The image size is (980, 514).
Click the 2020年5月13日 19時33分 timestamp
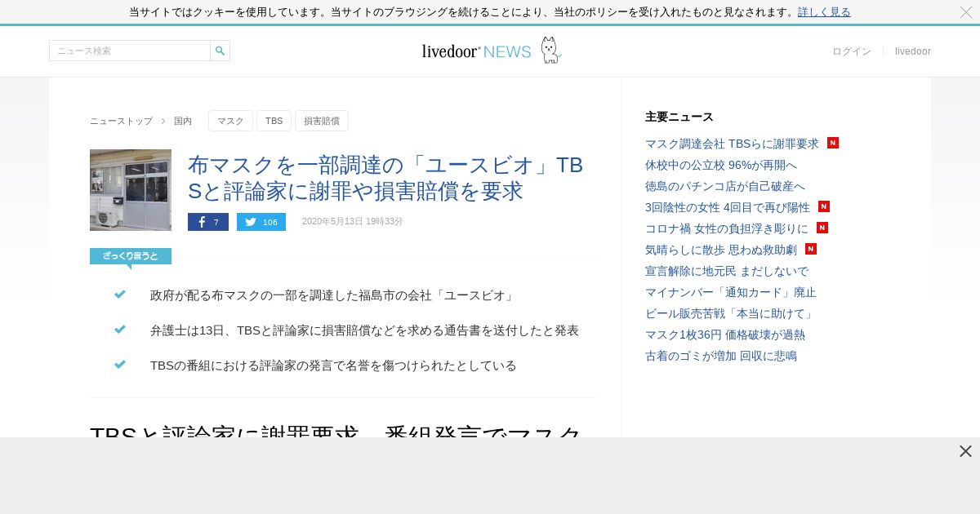tap(353, 222)
